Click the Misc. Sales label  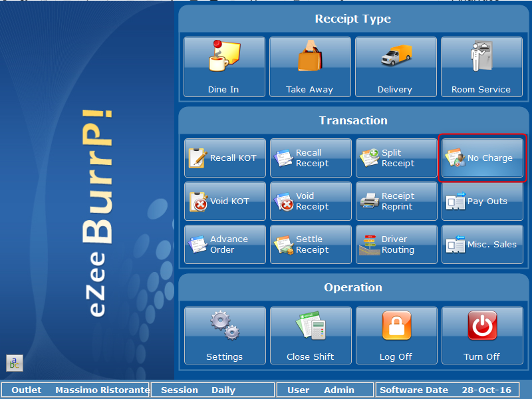pos(492,244)
